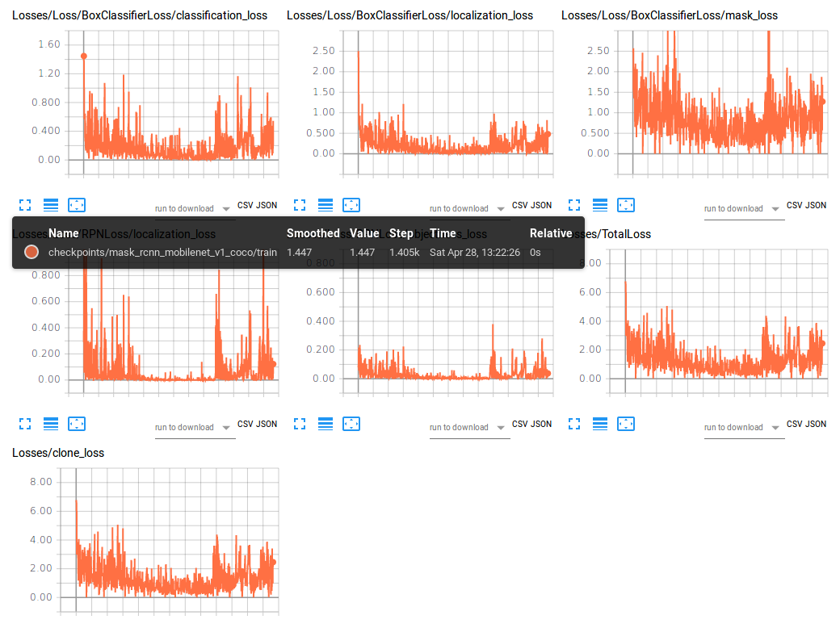Click the BoxClassifierLoss localization_loss plot area

(x=447, y=103)
